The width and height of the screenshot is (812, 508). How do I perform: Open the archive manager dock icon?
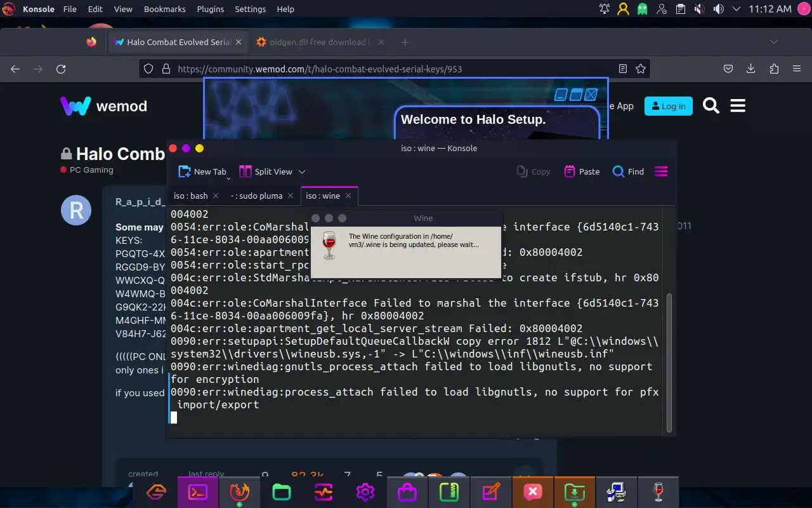449,492
